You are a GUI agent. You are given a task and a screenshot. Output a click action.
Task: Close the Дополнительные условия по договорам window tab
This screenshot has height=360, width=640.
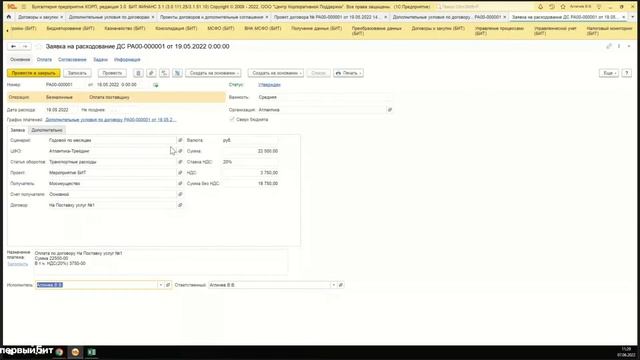tap(153, 17)
